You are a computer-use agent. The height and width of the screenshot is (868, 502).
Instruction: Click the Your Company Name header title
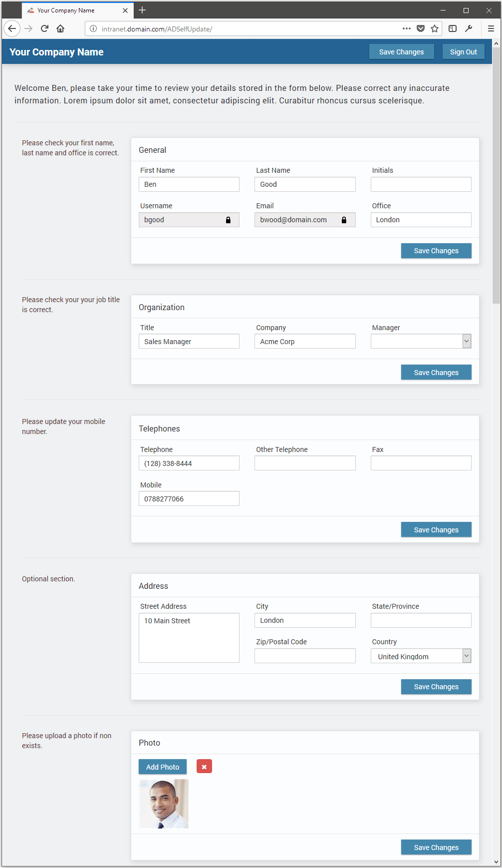(x=56, y=52)
